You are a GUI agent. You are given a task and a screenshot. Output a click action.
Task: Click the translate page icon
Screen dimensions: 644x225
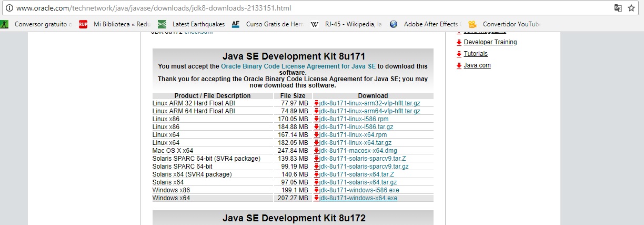[618, 8]
